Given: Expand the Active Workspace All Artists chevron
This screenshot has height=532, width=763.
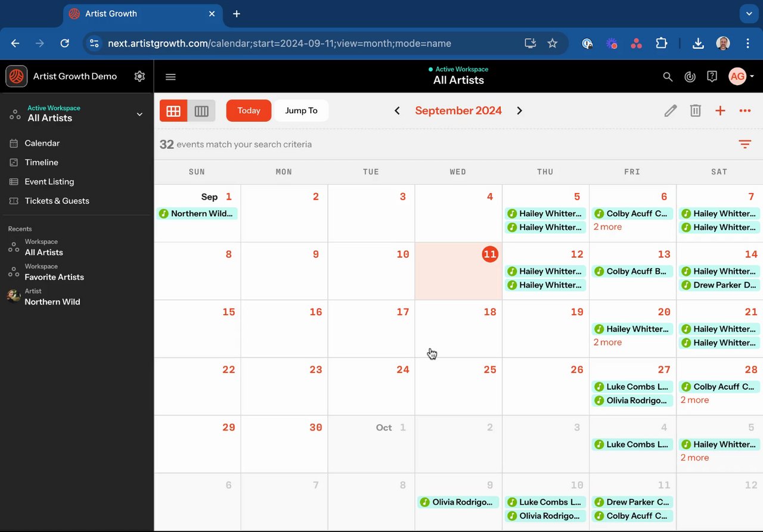Looking at the screenshot, I should [x=139, y=114].
